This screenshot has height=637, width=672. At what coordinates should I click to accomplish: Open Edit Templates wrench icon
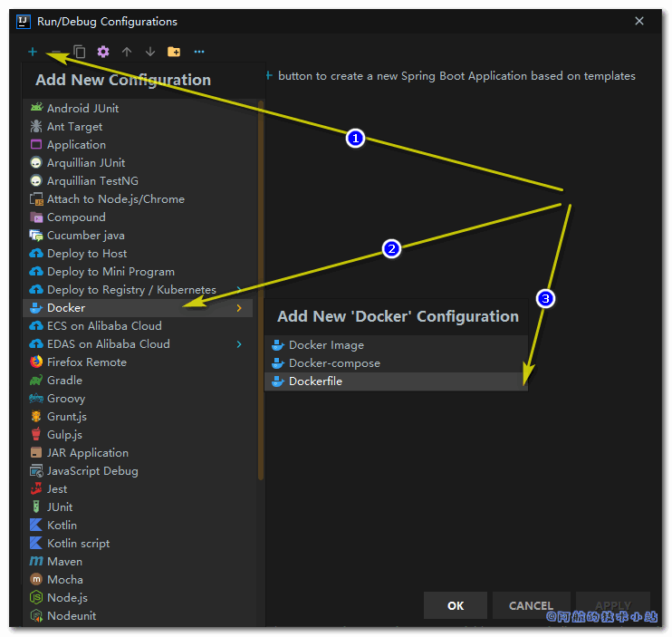103,52
